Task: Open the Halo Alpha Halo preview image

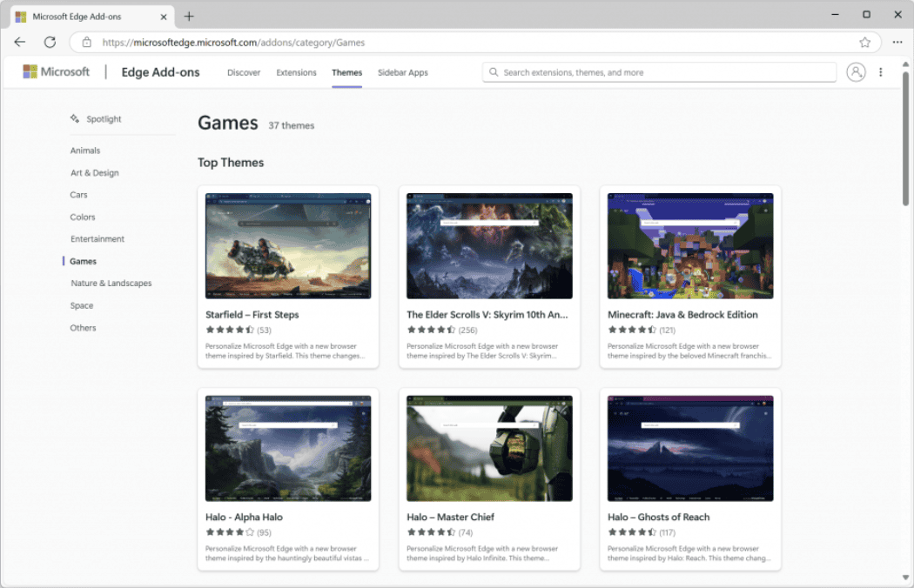Action: pos(288,448)
